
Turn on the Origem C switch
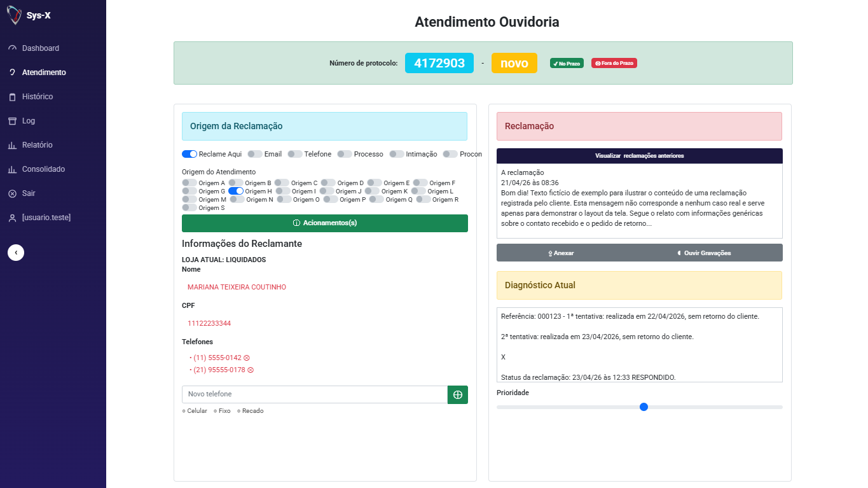tap(282, 183)
